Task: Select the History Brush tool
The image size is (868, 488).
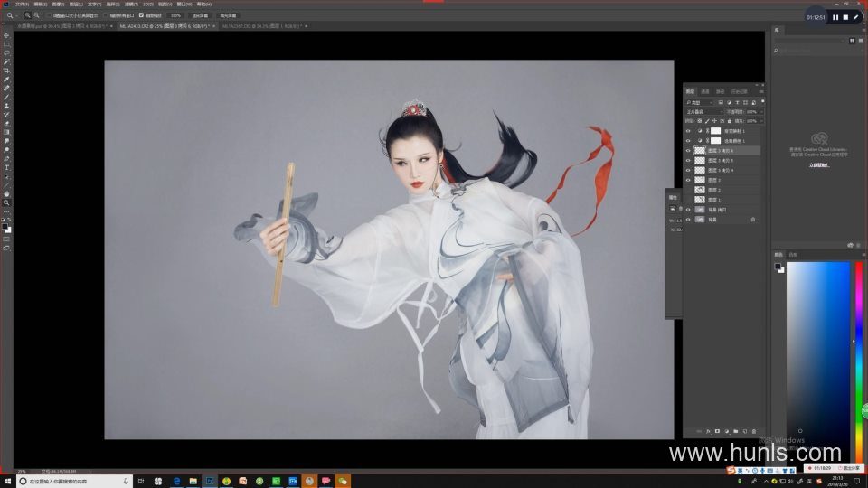Action: pos(6,115)
